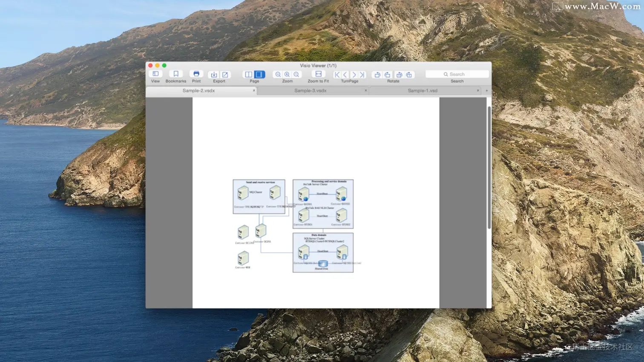Zoom out with the minus magnifier
The height and width of the screenshot is (362, 644).
[278, 74]
